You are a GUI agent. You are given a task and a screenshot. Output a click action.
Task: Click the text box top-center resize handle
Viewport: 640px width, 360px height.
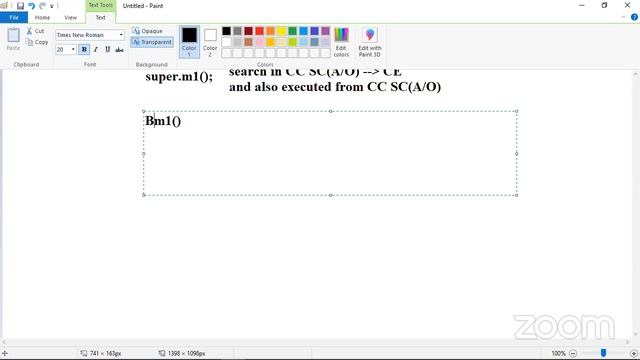pyautogui.click(x=331, y=111)
